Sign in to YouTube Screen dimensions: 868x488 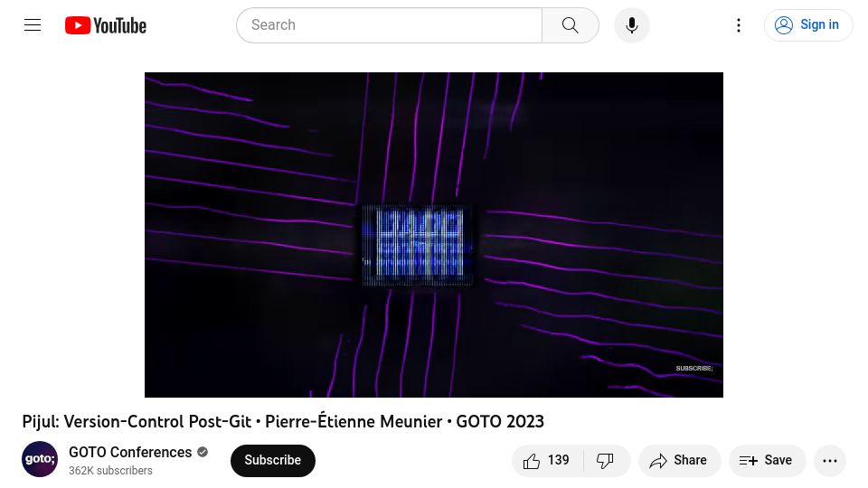pos(807,25)
